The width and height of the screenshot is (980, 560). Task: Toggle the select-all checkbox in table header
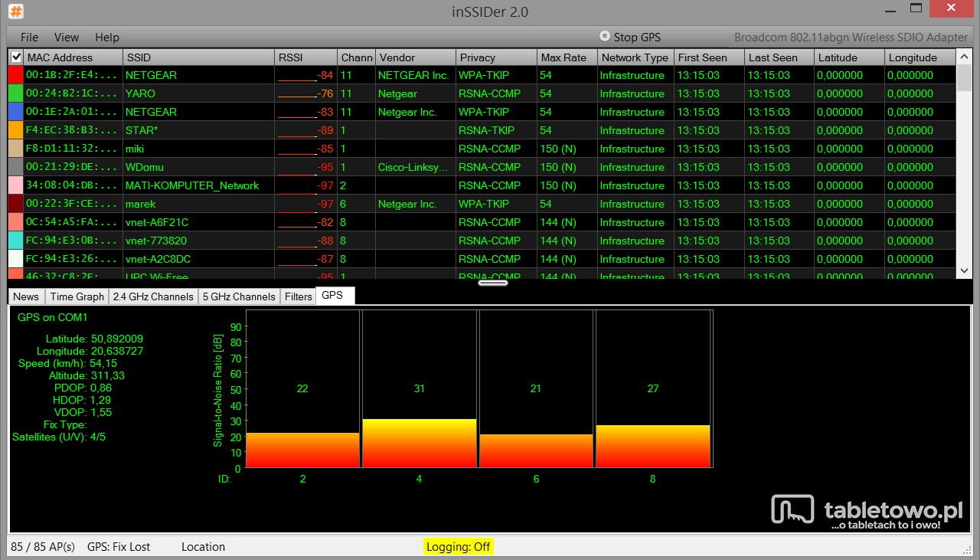click(x=16, y=57)
